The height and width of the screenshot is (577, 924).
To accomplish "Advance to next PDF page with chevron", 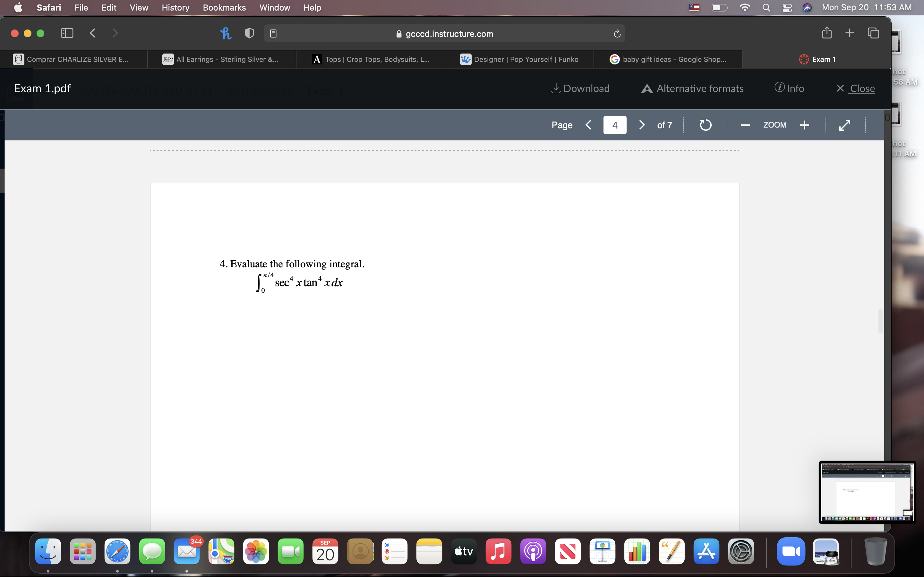I will pyautogui.click(x=641, y=125).
